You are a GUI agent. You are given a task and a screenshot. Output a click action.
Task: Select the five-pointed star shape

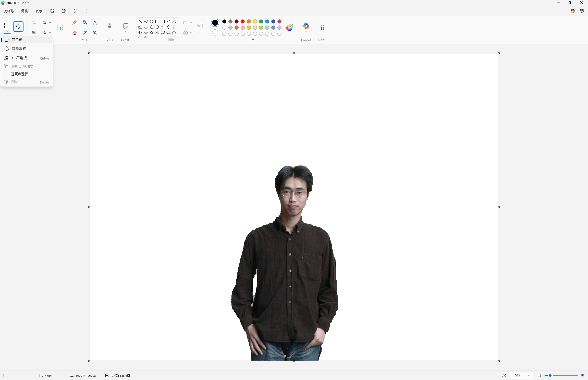pyautogui.click(x=152, y=33)
